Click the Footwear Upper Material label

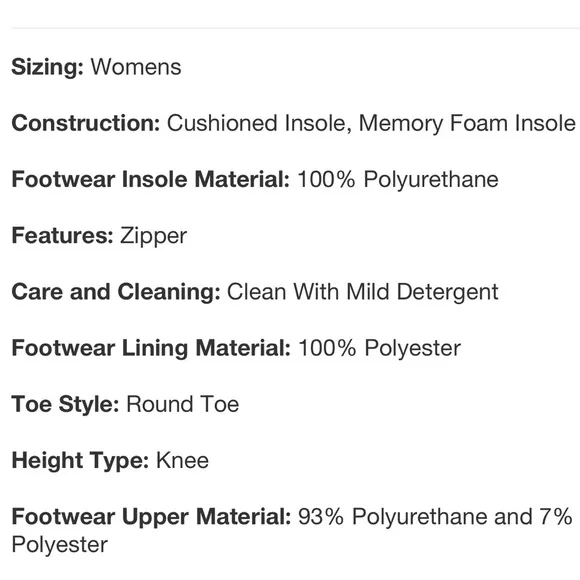151,517
